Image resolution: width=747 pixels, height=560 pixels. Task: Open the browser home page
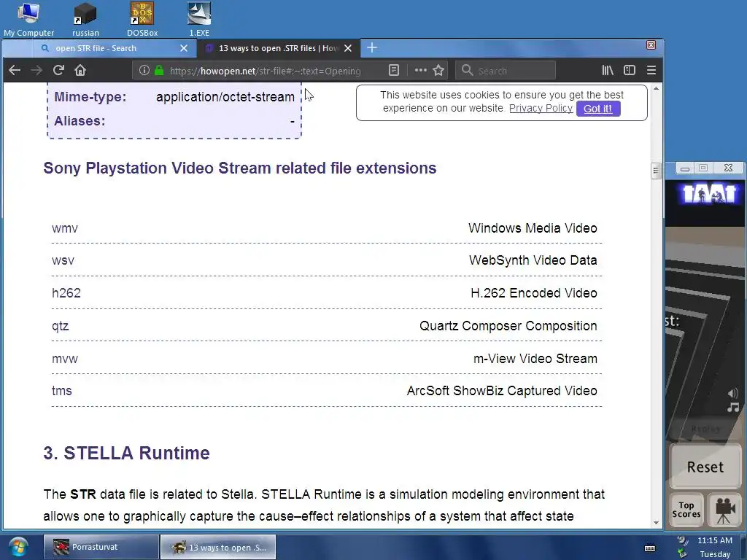80,71
